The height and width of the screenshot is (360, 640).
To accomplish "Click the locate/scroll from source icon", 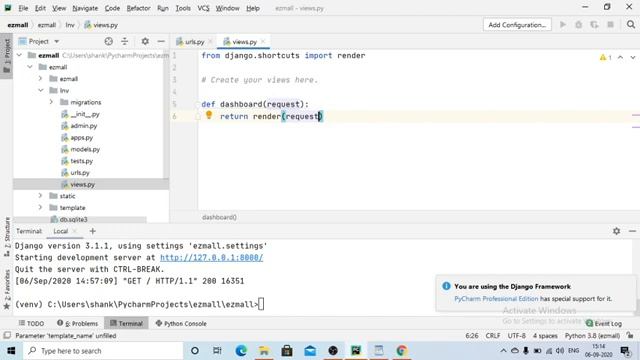I will click(x=109, y=41).
